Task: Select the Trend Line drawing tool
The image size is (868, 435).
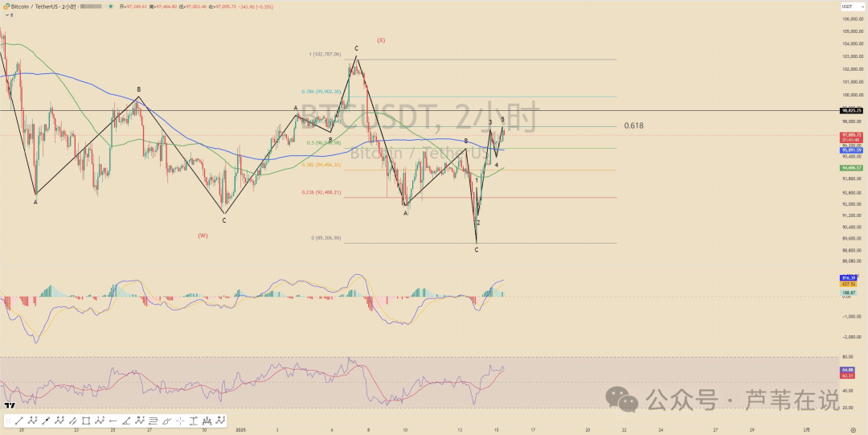Action: 19,421
